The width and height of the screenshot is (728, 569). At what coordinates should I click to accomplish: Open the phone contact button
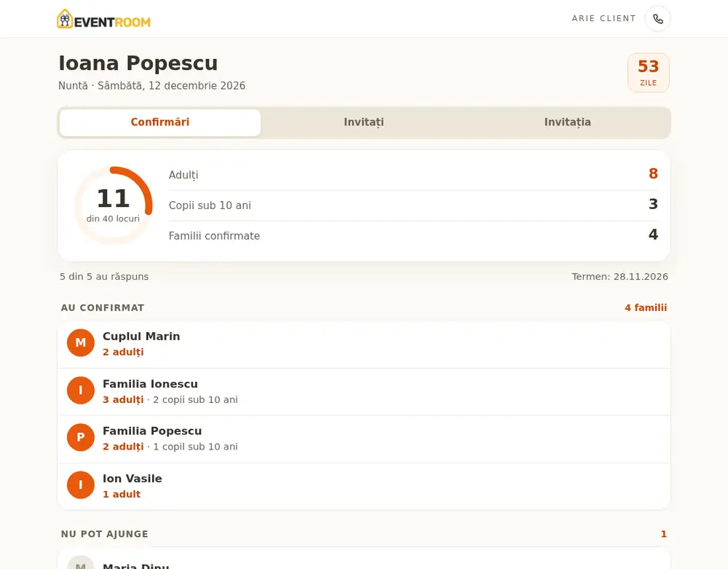click(x=657, y=19)
